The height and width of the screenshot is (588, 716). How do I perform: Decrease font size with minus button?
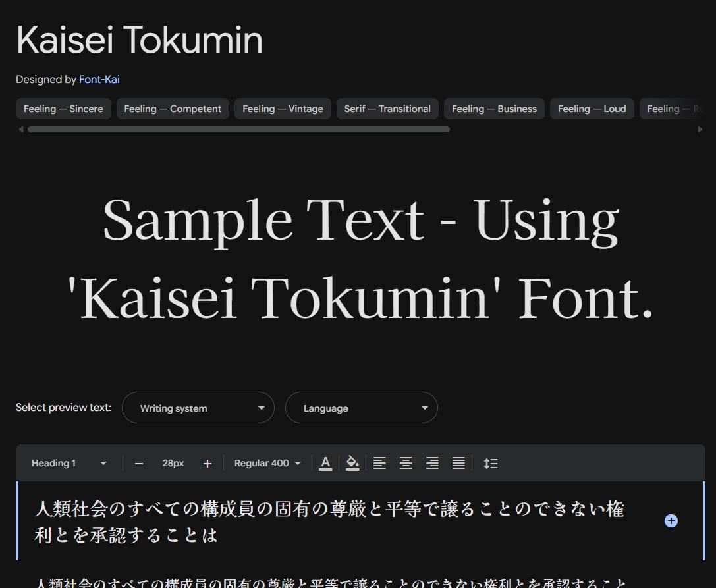pos(139,464)
